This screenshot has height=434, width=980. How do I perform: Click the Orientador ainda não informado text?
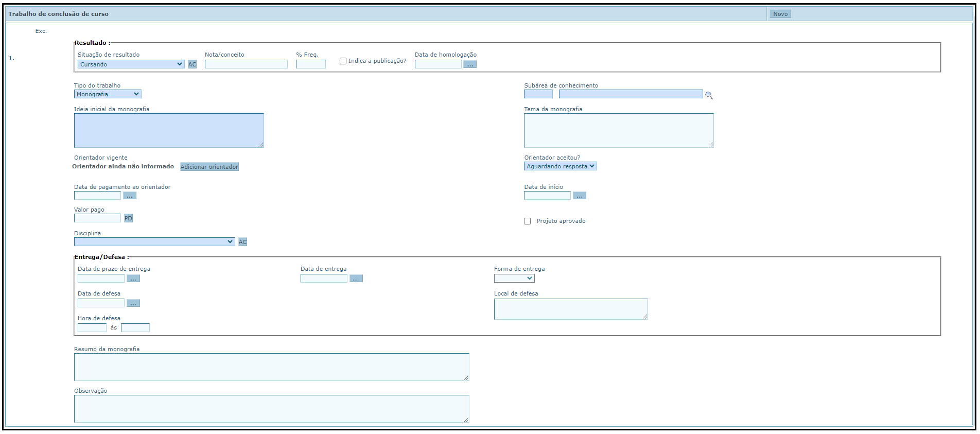click(123, 166)
